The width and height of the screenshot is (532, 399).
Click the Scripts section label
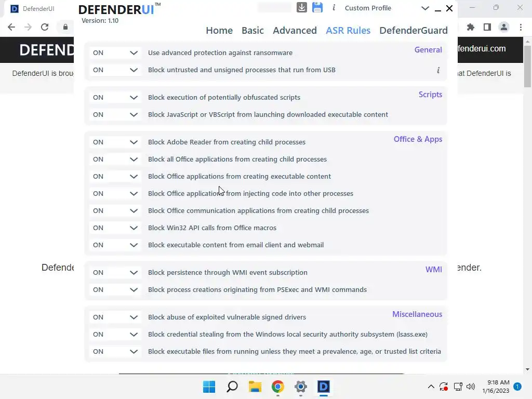click(x=430, y=95)
